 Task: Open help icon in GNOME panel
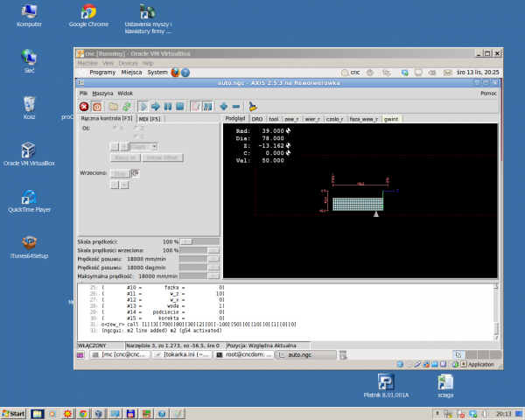click(185, 73)
